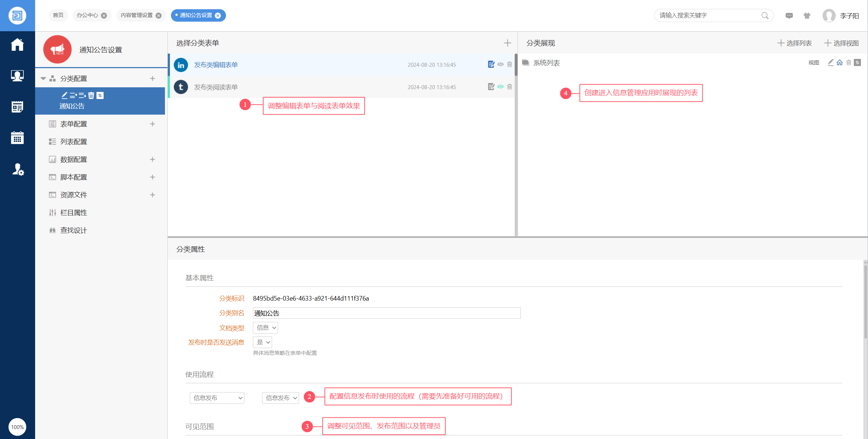The image size is (868, 439).
Task: Click the 100% zoom indicator
Action: 17,427
